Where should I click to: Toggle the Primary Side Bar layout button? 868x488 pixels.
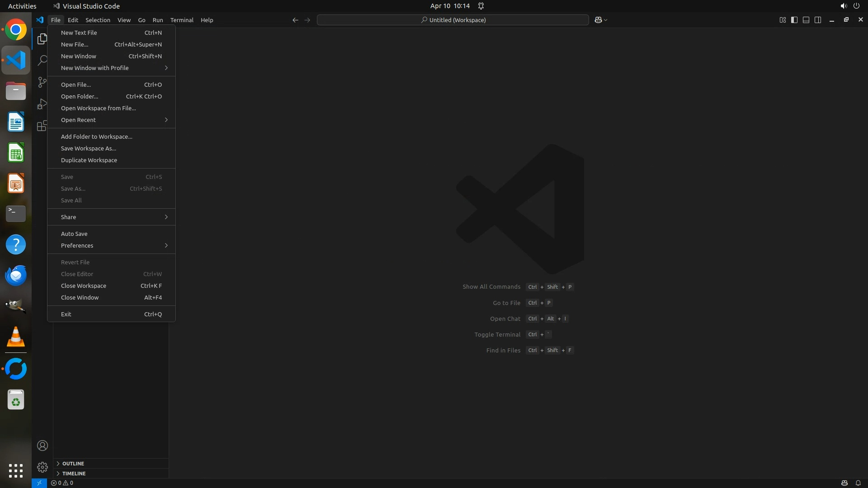click(x=794, y=20)
